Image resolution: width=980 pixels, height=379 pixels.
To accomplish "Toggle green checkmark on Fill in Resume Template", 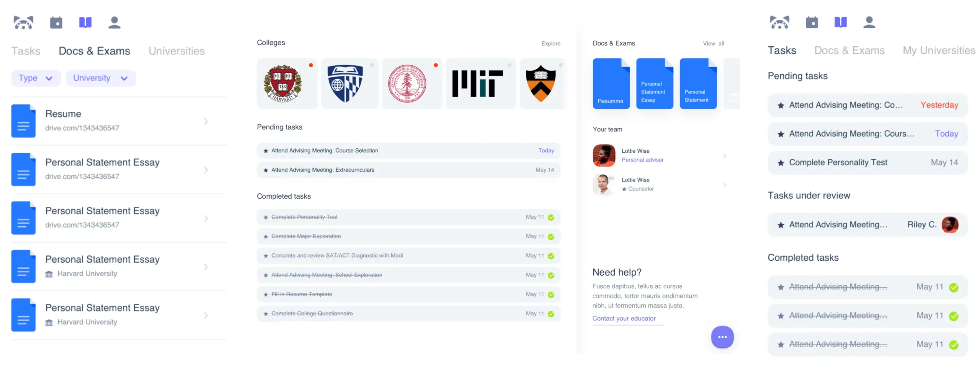I will [551, 294].
